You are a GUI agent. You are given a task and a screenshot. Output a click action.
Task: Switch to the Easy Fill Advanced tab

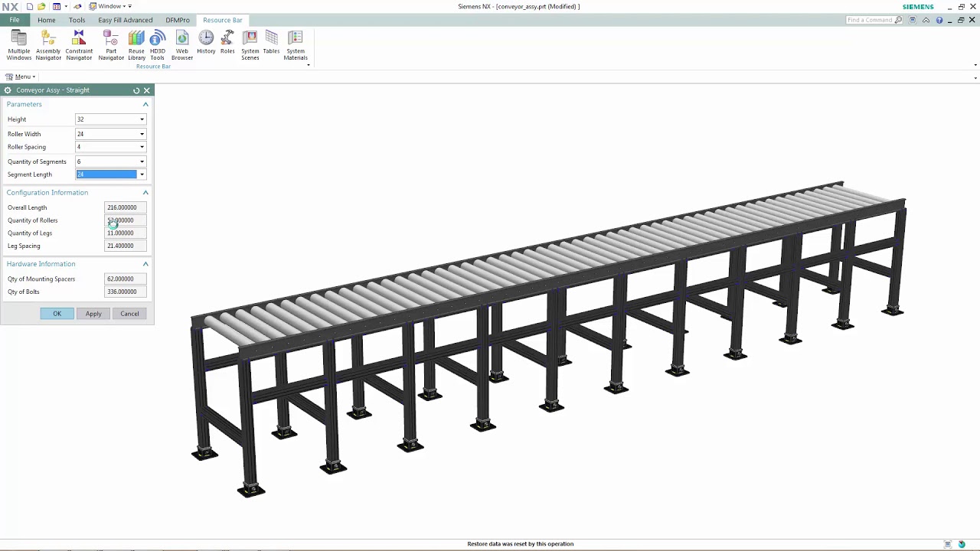coord(126,20)
